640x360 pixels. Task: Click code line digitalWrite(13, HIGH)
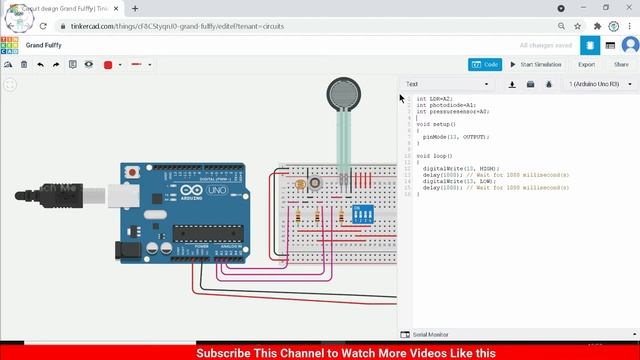[461, 169]
